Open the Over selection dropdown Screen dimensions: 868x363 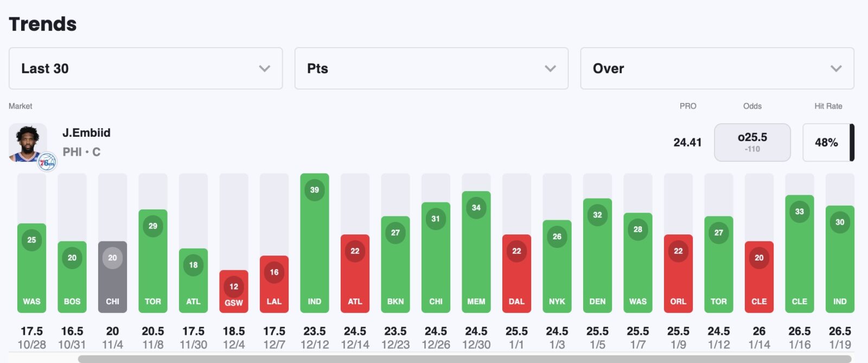click(717, 68)
